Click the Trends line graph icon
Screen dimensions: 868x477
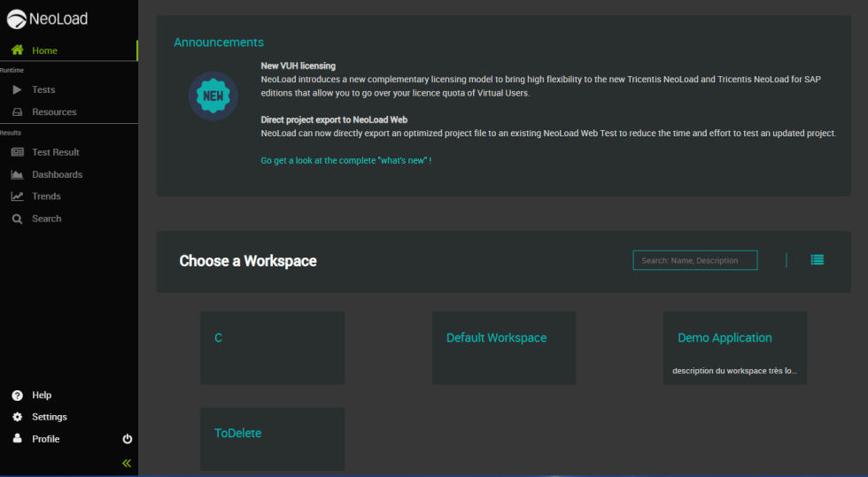[x=17, y=196]
